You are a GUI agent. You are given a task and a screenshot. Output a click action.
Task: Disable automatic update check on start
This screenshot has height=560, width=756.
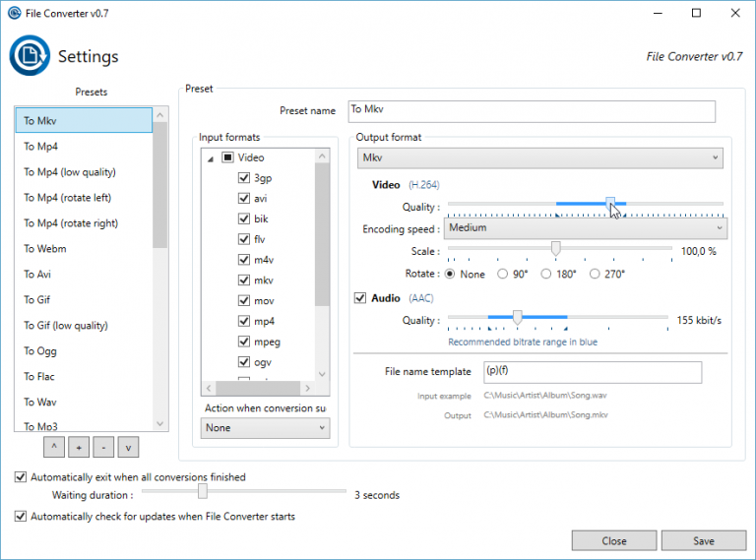[x=21, y=516]
